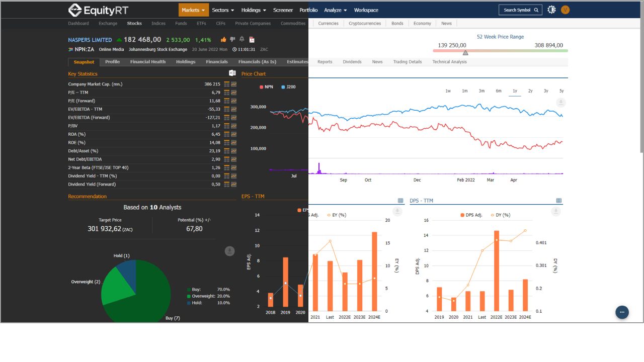This screenshot has width=644, height=362.
Task: Open DPS - TTM data table icon
Action: tap(558, 201)
